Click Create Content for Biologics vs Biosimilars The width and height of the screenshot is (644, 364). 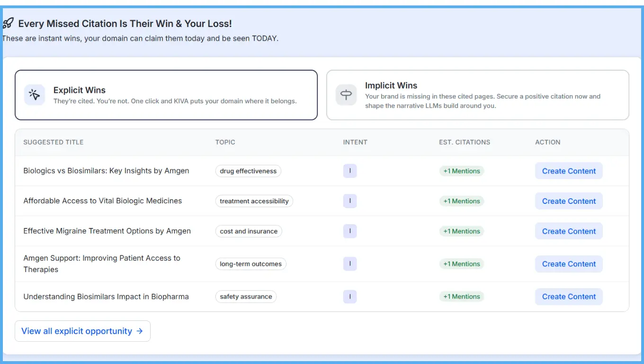pos(569,171)
